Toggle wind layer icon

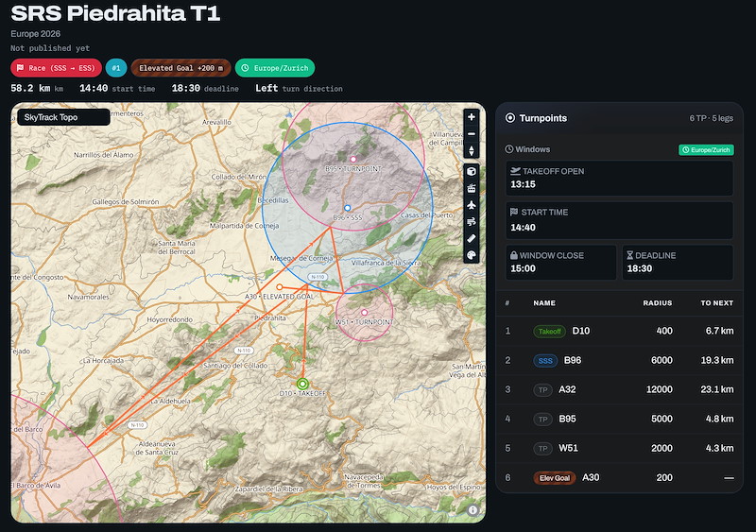coord(471,221)
